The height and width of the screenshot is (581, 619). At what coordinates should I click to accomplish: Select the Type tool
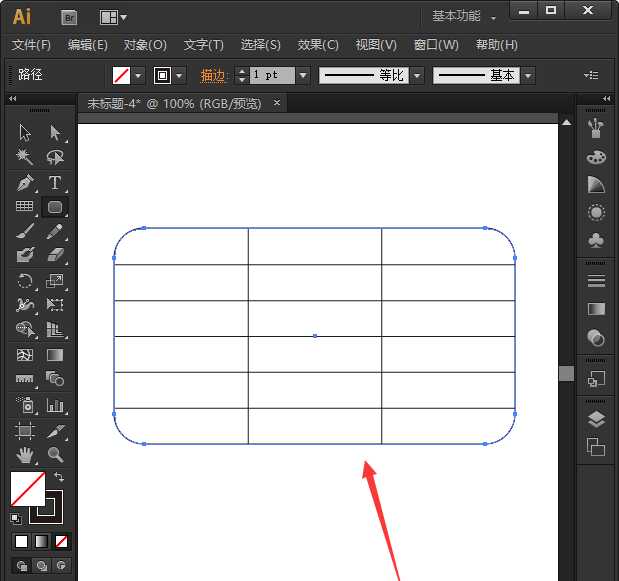coord(55,182)
